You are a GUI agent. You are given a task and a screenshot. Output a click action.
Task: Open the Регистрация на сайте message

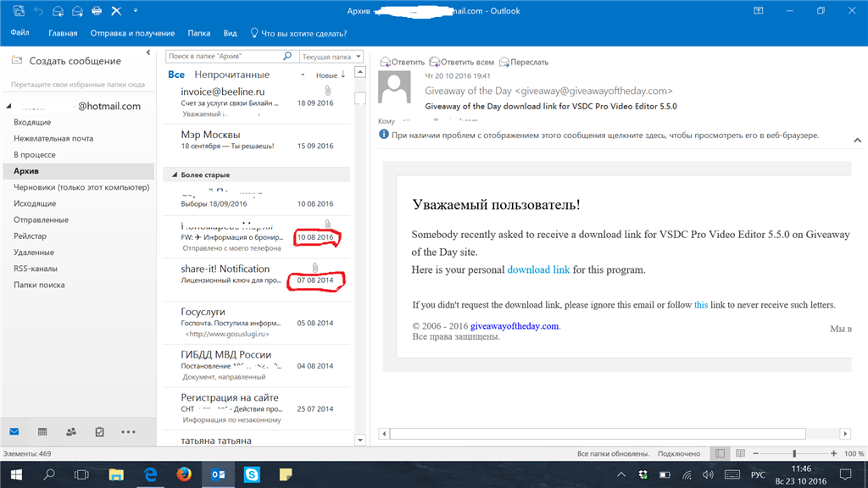(257, 408)
